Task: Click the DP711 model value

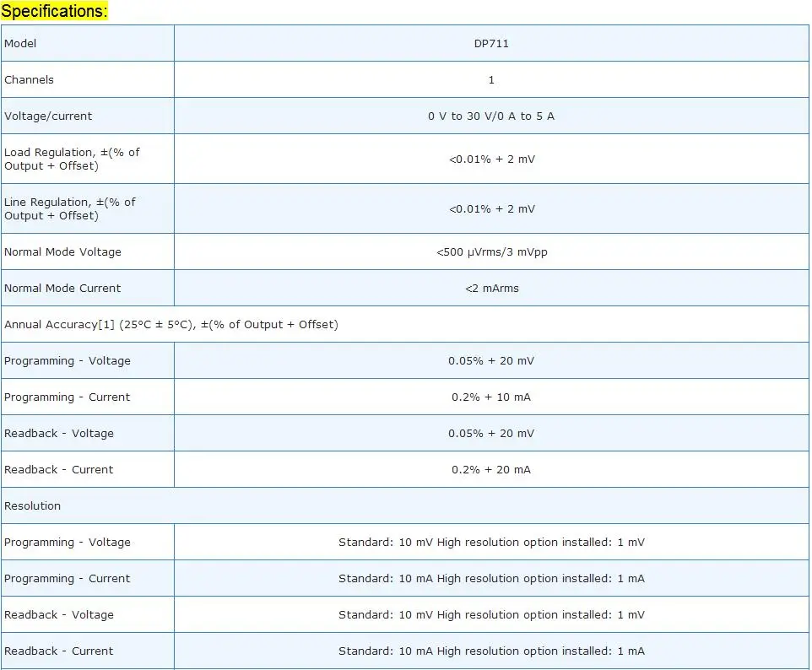Action: tap(491, 44)
